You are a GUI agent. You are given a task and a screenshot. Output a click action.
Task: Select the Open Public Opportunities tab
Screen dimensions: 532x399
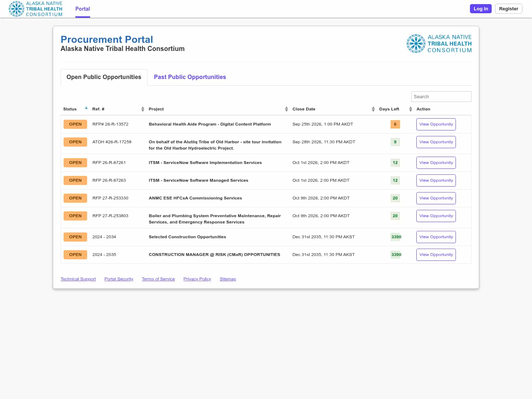[x=104, y=77]
